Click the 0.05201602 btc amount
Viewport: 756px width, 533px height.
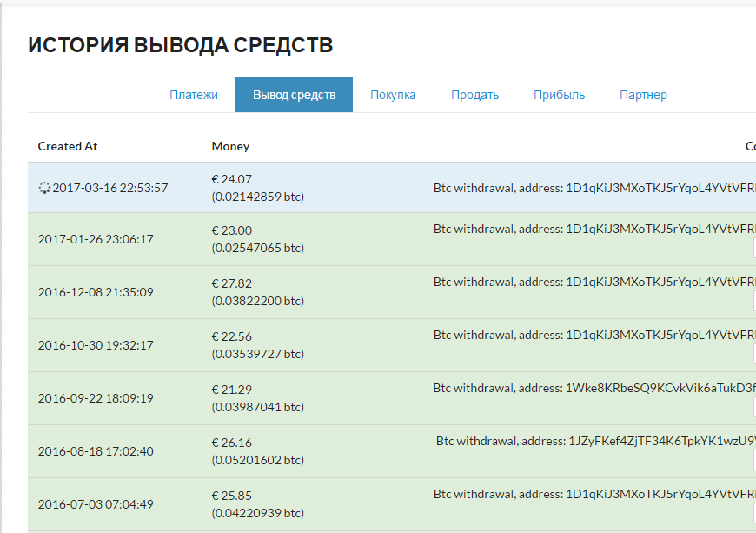coord(257,460)
